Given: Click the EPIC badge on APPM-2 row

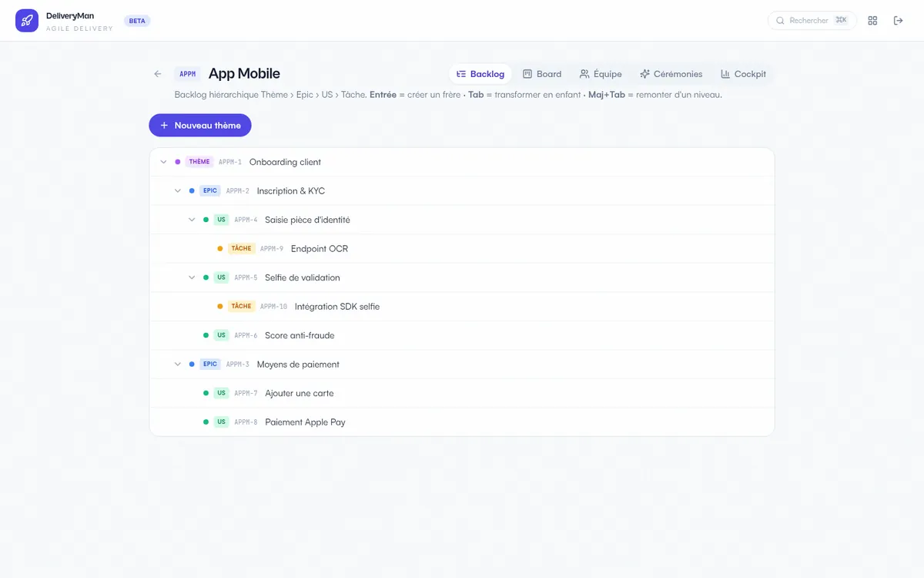Looking at the screenshot, I should coord(210,191).
